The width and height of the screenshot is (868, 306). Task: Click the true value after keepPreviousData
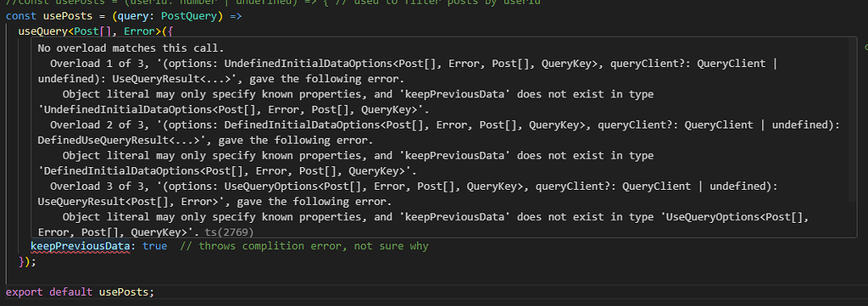tap(154, 246)
